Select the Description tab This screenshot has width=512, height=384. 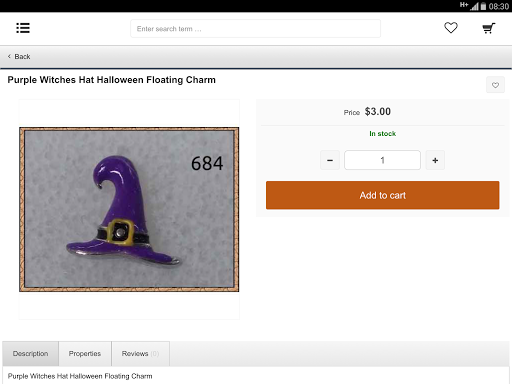pyautogui.click(x=30, y=354)
